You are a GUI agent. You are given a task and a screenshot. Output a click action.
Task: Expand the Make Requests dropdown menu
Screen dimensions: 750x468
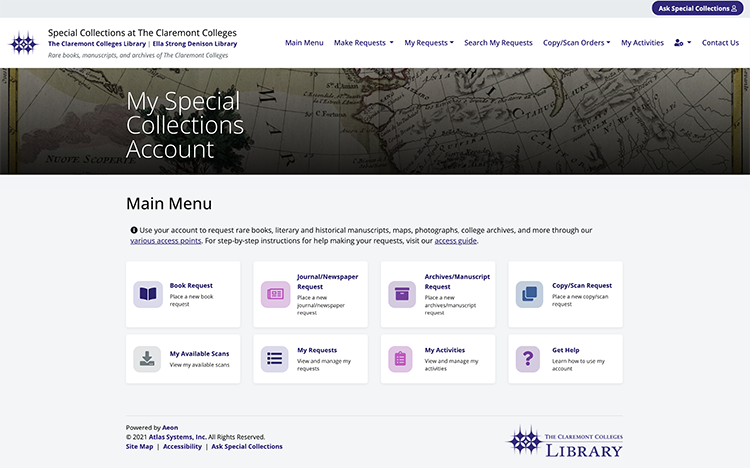pyautogui.click(x=364, y=43)
